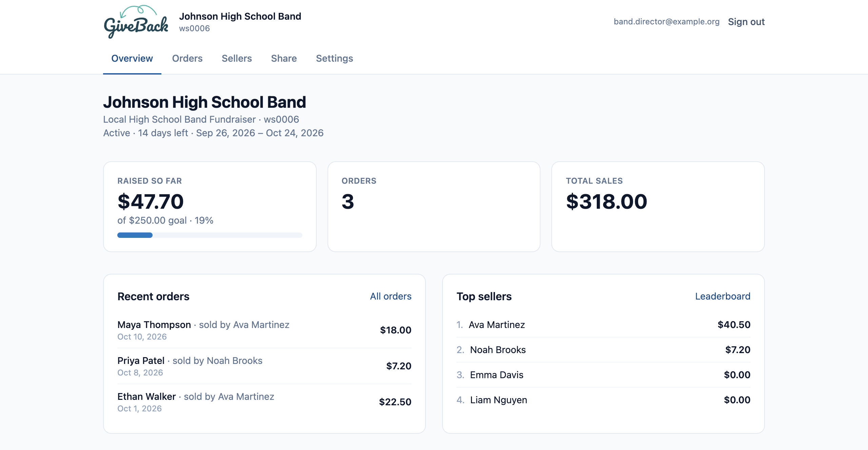The image size is (868, 450).
Task: Open the Share tab
Action: (284, 58)
